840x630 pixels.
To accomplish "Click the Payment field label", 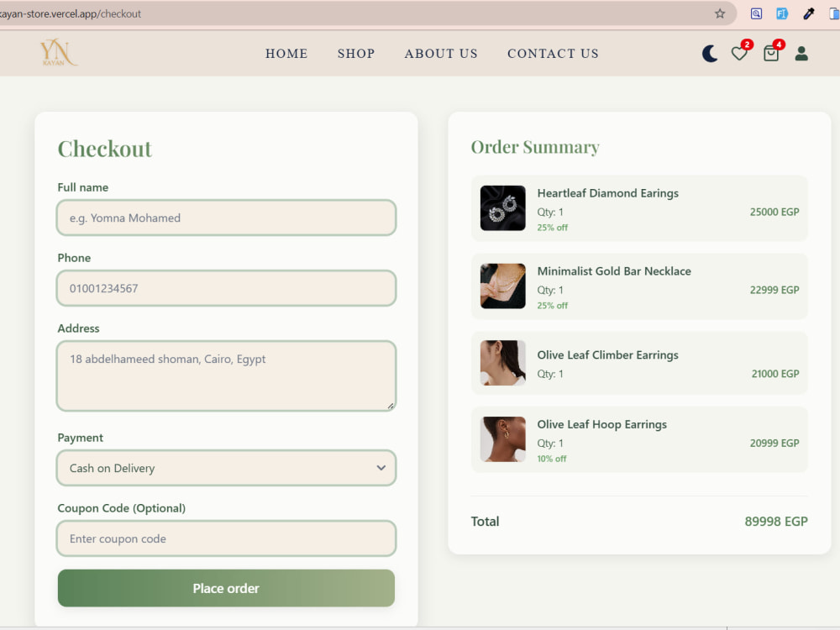I will point(81,438).
